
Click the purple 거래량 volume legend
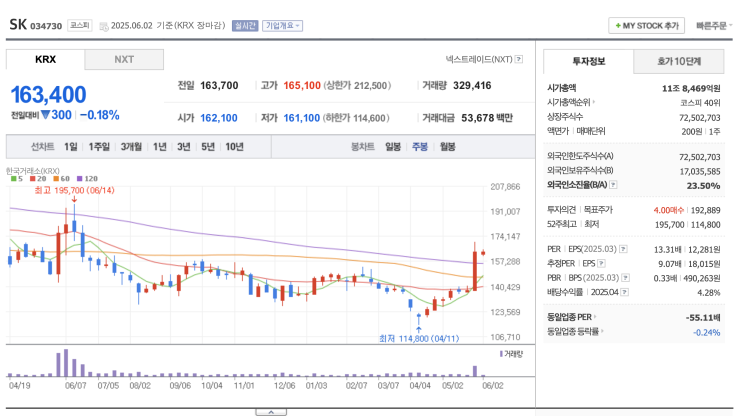(511, 354)
